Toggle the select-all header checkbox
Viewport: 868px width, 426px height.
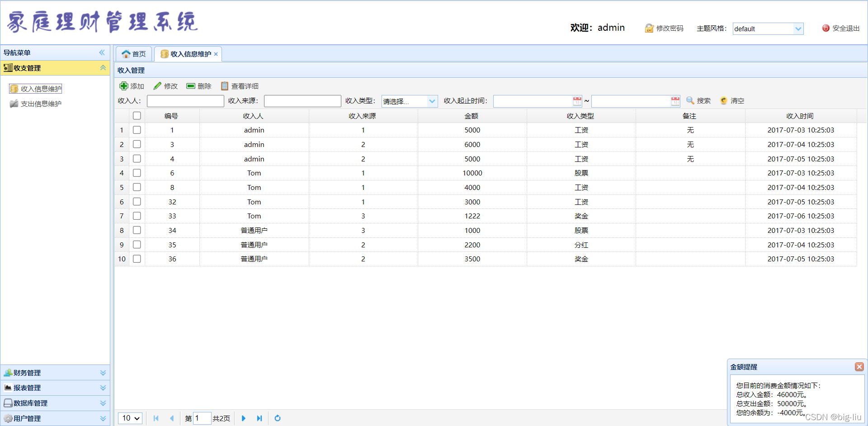137,116
